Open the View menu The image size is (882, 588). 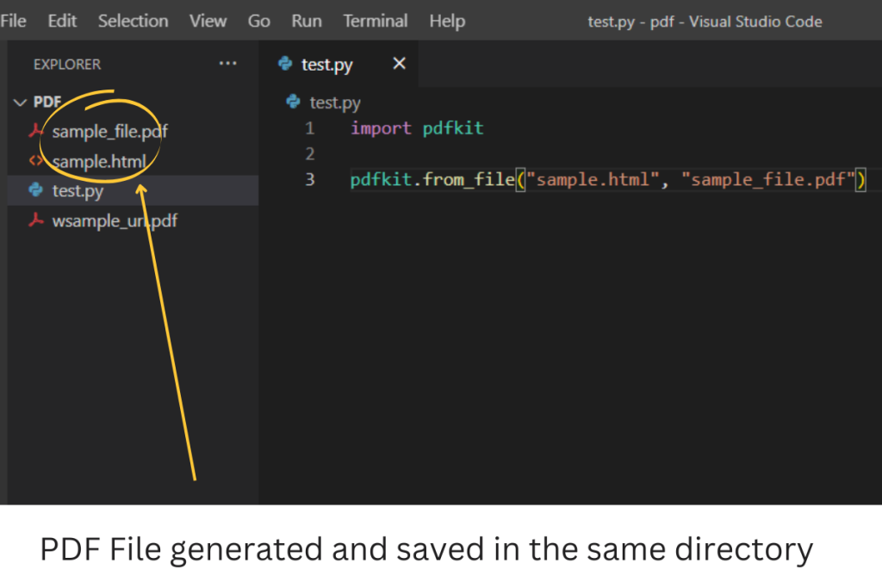tap(208, 21)
